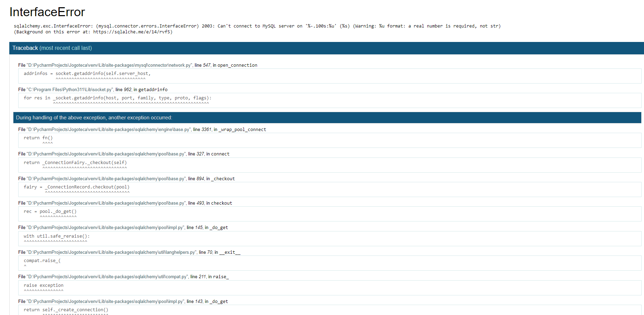Screen dimensions: 644x315
Task: Click the compat.py line 211 raise_ frame
Action: click(x=124, y=277)
